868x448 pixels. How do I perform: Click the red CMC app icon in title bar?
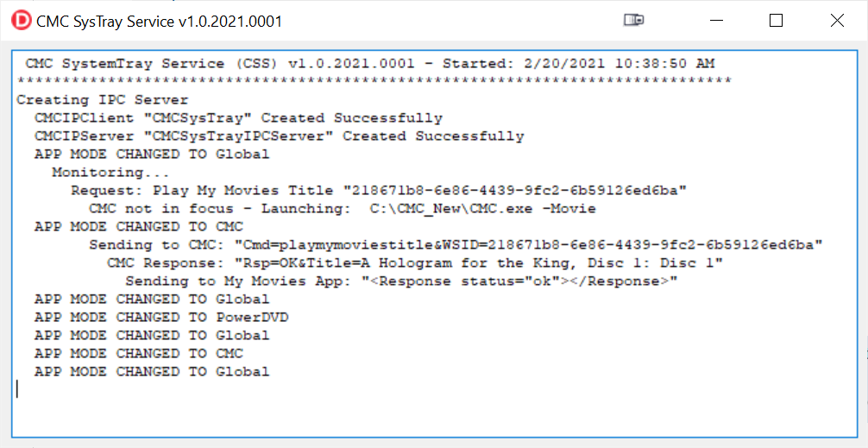click(21, 21)
